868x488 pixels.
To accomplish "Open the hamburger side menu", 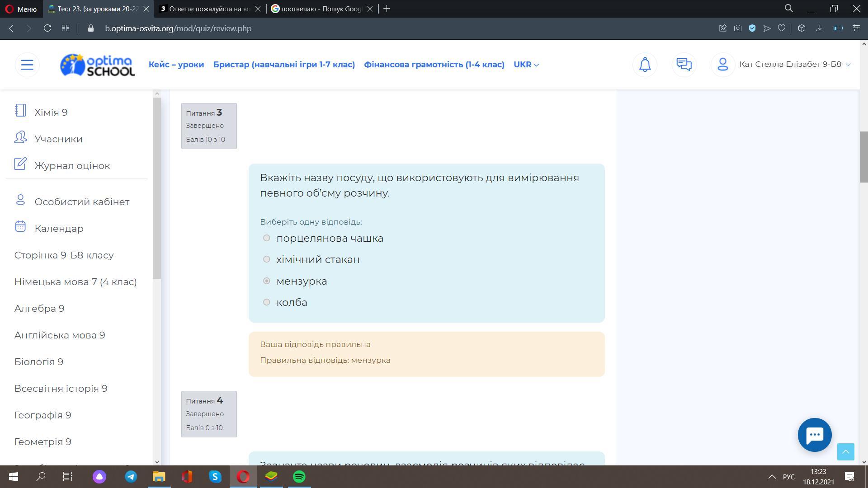I will (27, 65).
